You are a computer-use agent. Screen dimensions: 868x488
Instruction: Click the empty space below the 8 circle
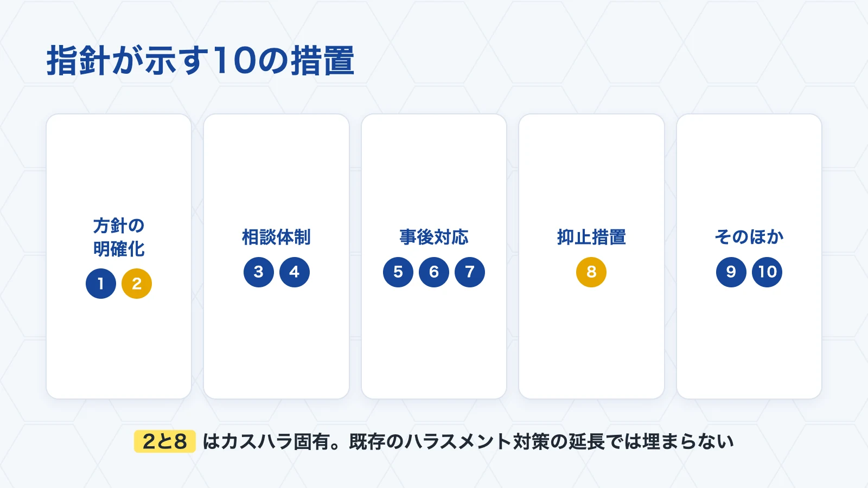[x=591, y=342]
